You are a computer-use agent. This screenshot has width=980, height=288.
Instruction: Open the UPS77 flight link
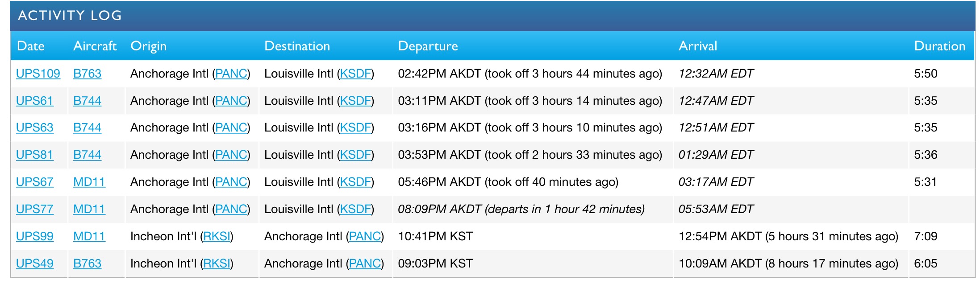click(x=34, y=209)
